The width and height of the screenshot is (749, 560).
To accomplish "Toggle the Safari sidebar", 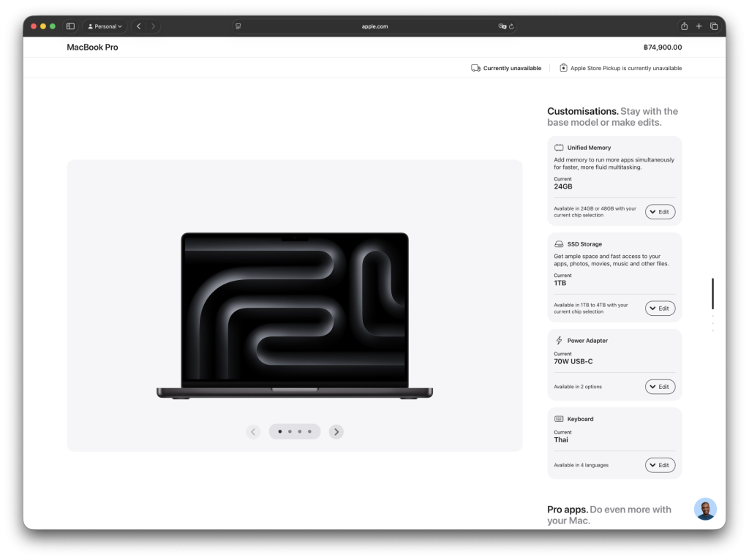I will tap(70, 26).
